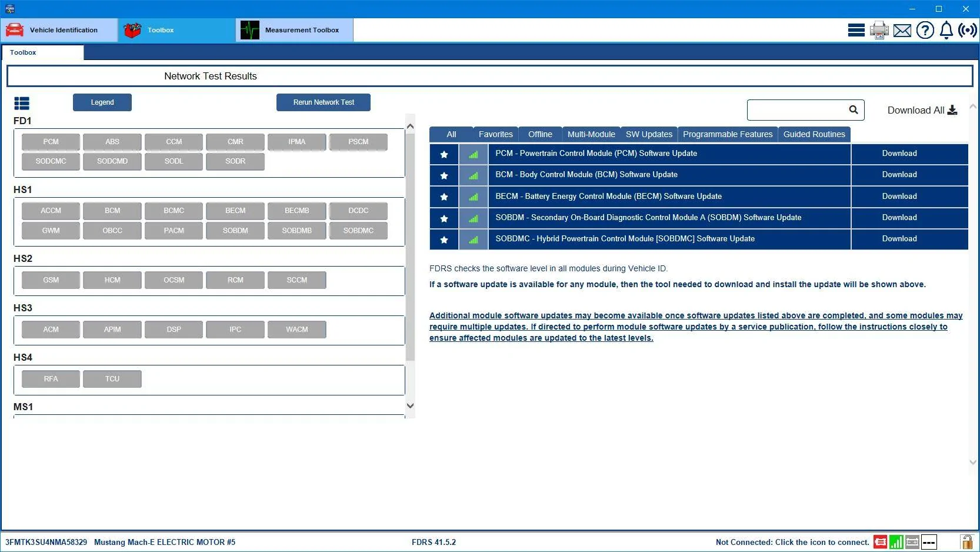Screen dimensions: 980x552
Task: Select the All filter tab
Action: point(451,134)
